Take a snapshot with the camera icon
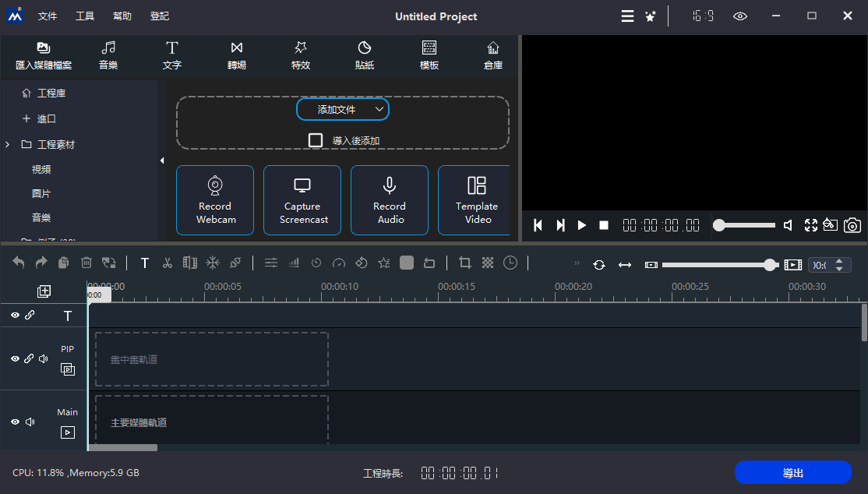The image size is (868, 494). (x=853, y=225)
